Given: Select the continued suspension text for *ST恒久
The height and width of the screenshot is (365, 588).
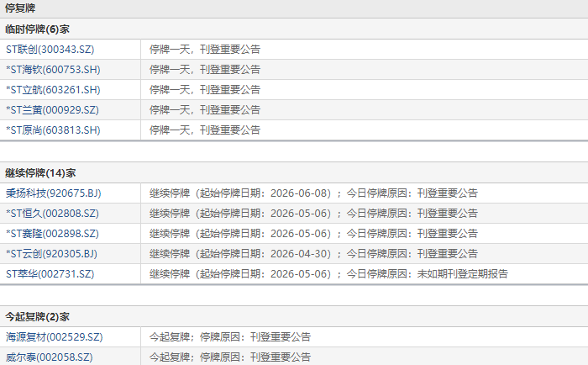Looking at the screenshot, I should point(313,214).
